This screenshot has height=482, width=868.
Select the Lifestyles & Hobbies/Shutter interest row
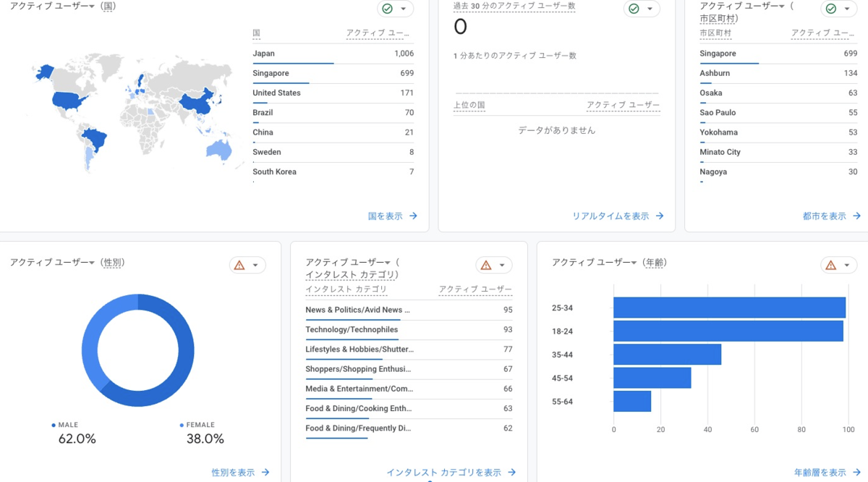tap(409, 350)
